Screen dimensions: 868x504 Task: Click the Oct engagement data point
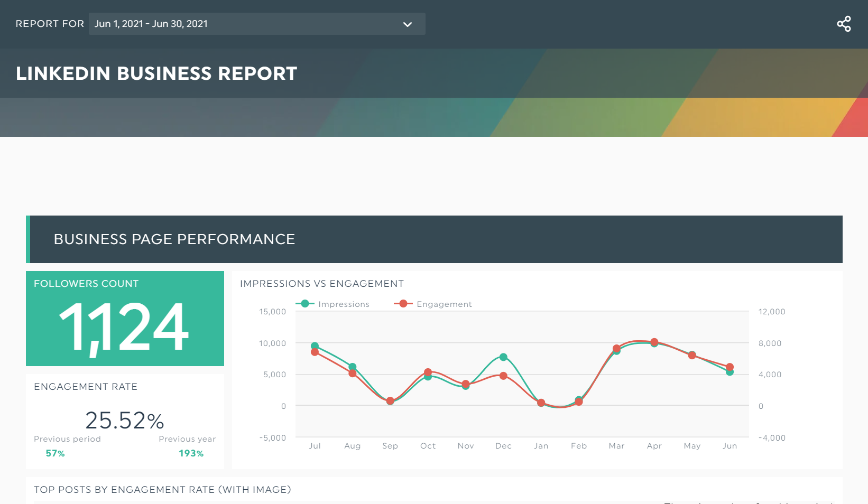(428, 372)
